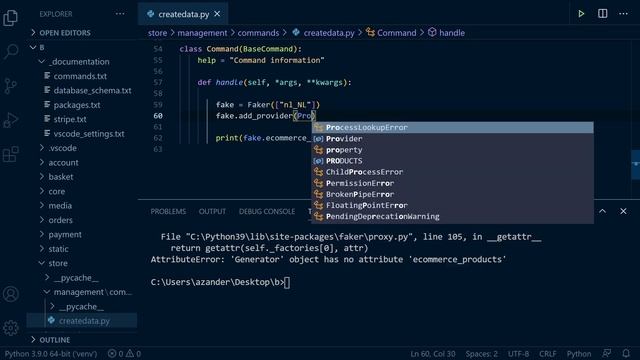Viewport: 640px width, 360px height.
Task: Click management in the breadcrumb
Action: (x=202, y=33)
